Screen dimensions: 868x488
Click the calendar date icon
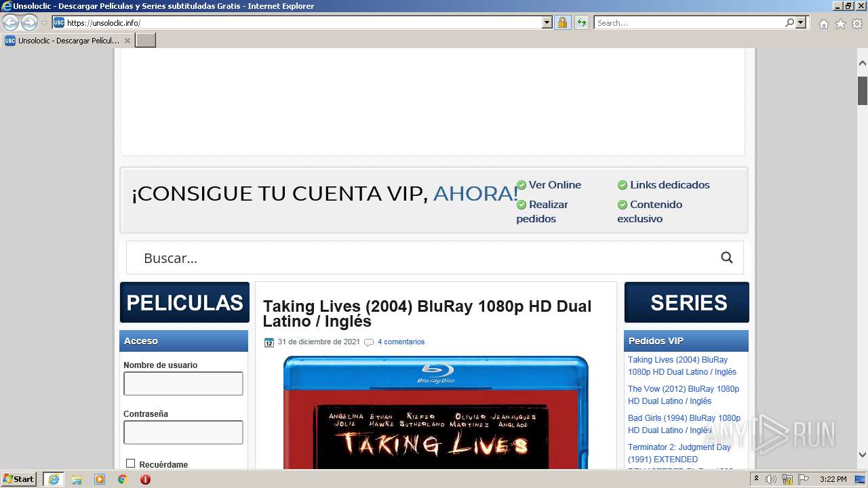point(269,342)
